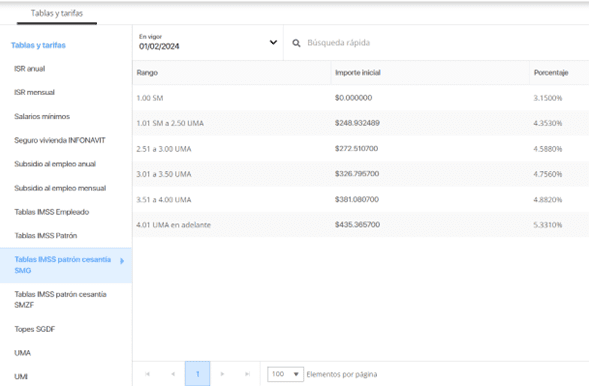Go to next page arrow icon
This screenshot has height=386, width=589.
tap(222, 374)
